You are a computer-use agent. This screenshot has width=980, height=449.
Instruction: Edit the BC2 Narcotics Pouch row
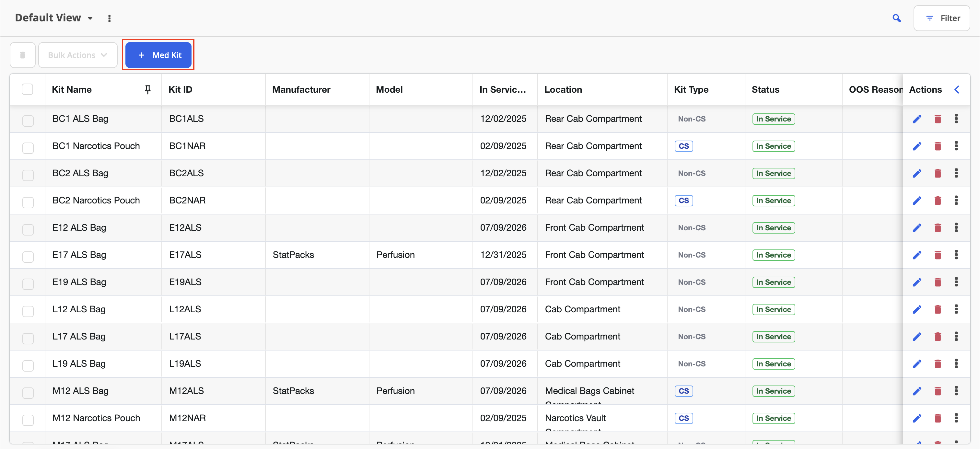click(x=917, y=200)
